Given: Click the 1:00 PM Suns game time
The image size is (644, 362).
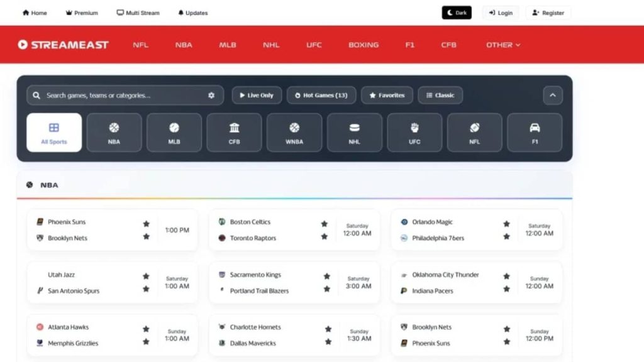Looking at the screenshot, I should click(x=177, y=230).
